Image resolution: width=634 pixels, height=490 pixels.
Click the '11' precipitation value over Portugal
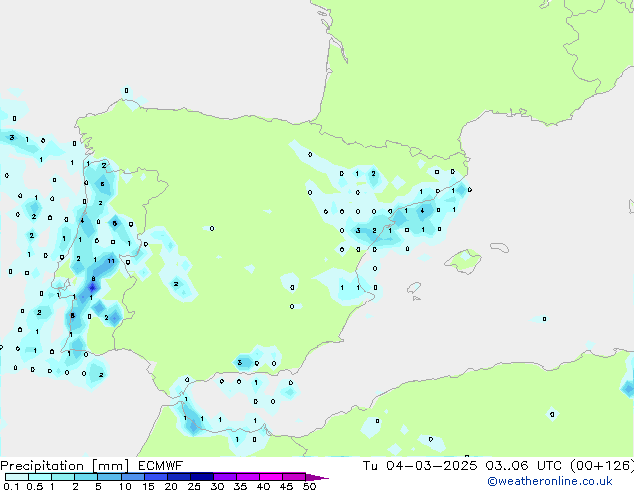pyautogui.click(x=111, y=261)
